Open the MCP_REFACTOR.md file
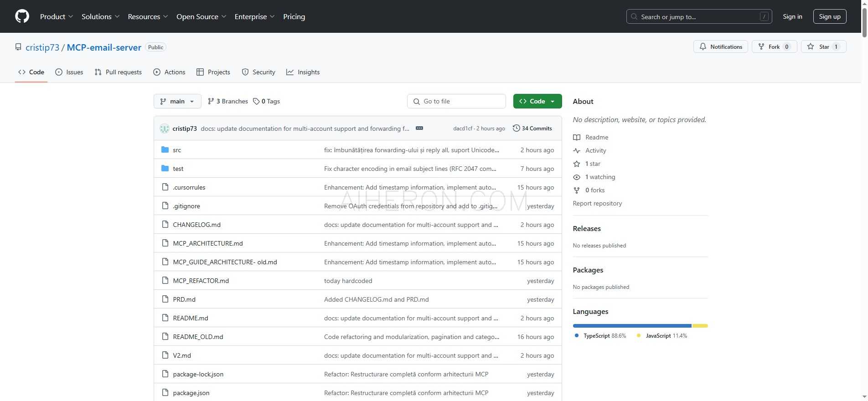 [201, 281]
